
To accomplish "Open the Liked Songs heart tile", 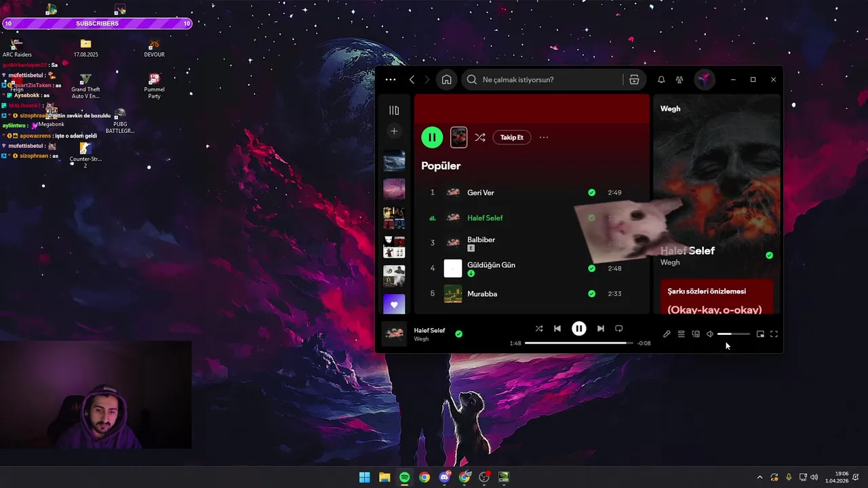I will pos(394,304).
